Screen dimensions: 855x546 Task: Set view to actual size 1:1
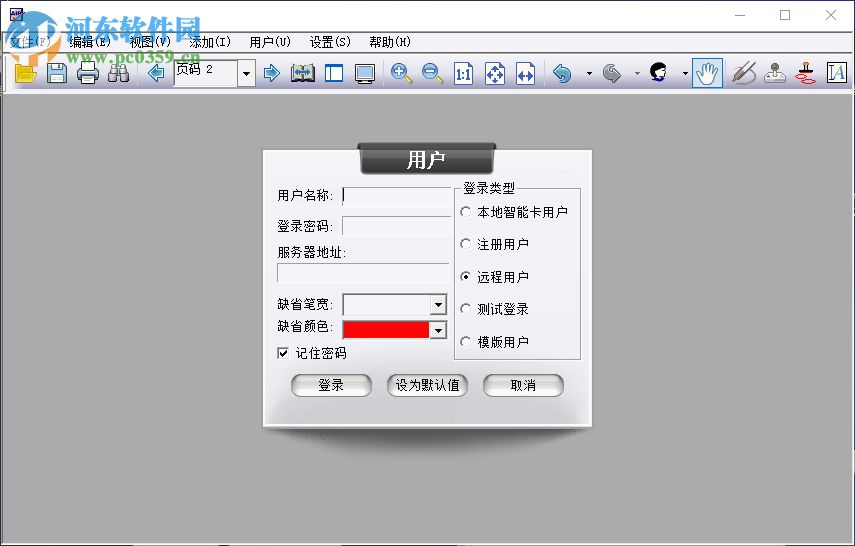tap(463, 74)
